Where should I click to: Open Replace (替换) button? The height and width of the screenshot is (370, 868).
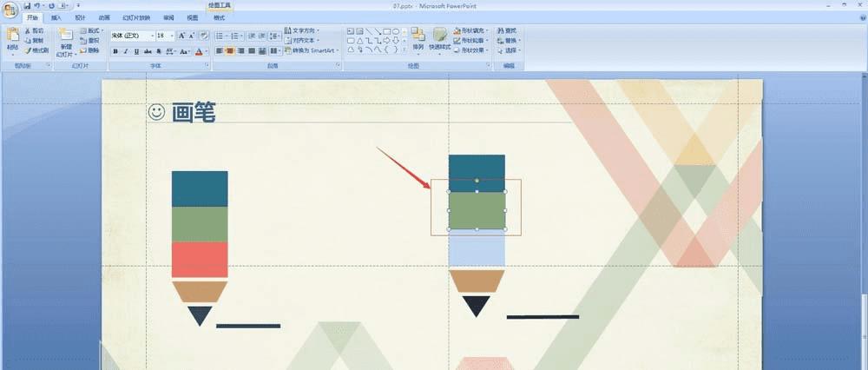pos(509,41)
